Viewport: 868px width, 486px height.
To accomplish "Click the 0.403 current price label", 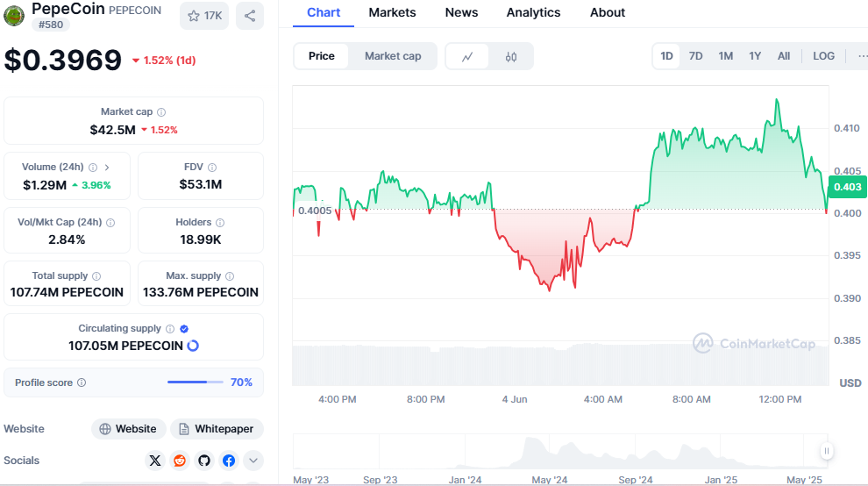I will [847, 187].
